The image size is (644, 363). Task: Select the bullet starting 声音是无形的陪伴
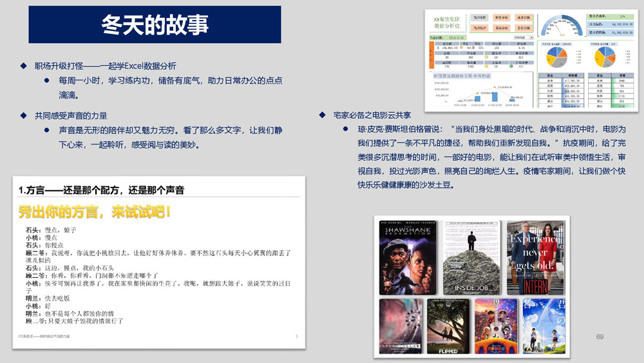point(171,137)
